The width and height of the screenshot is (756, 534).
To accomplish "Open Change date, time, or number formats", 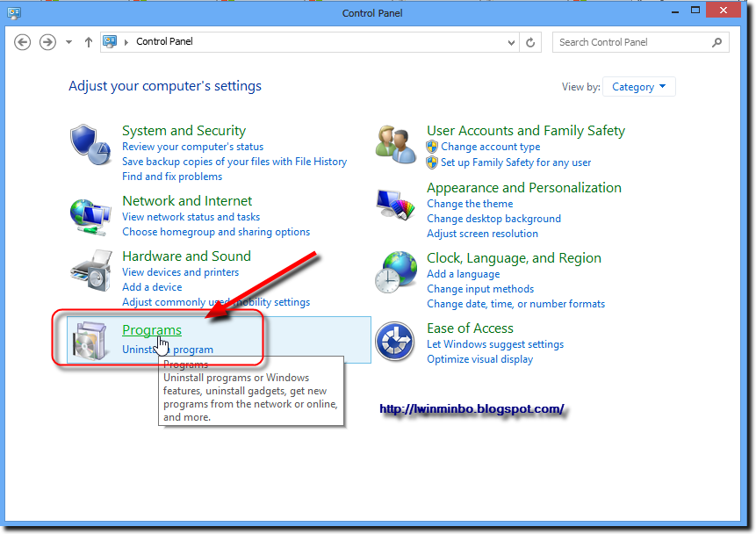I will tap(516, 304).
